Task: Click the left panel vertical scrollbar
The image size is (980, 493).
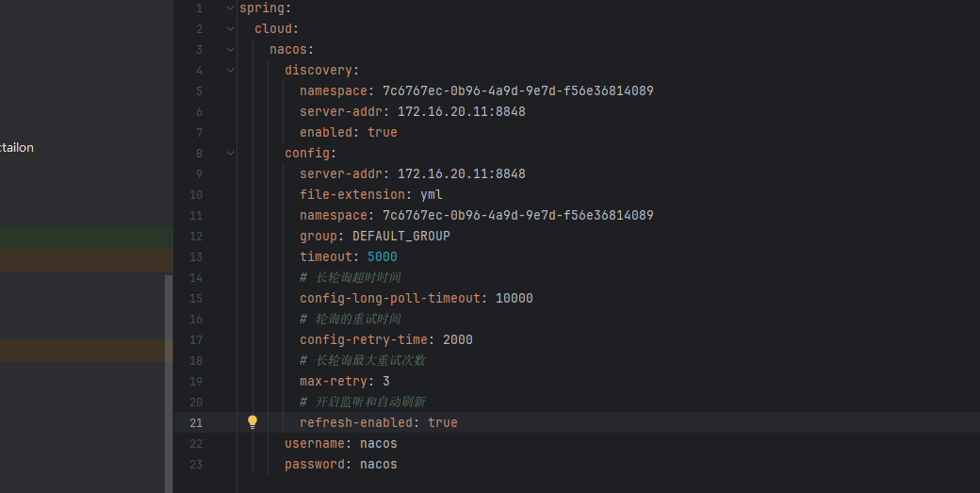Action: [169, 377]
